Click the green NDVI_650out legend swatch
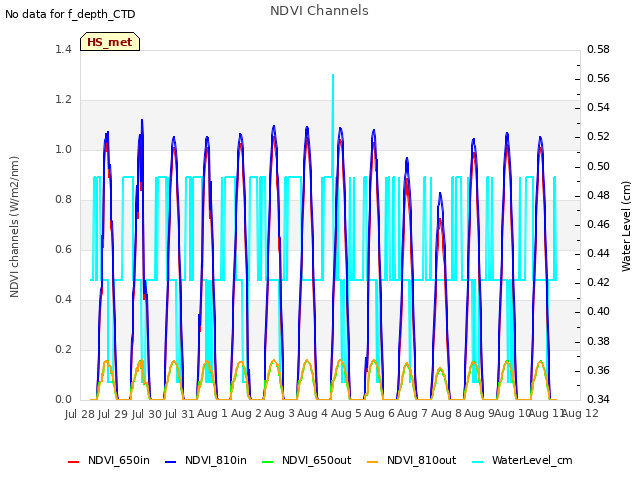The width and height of the screenshot is (640, 480). click(267, 462)
